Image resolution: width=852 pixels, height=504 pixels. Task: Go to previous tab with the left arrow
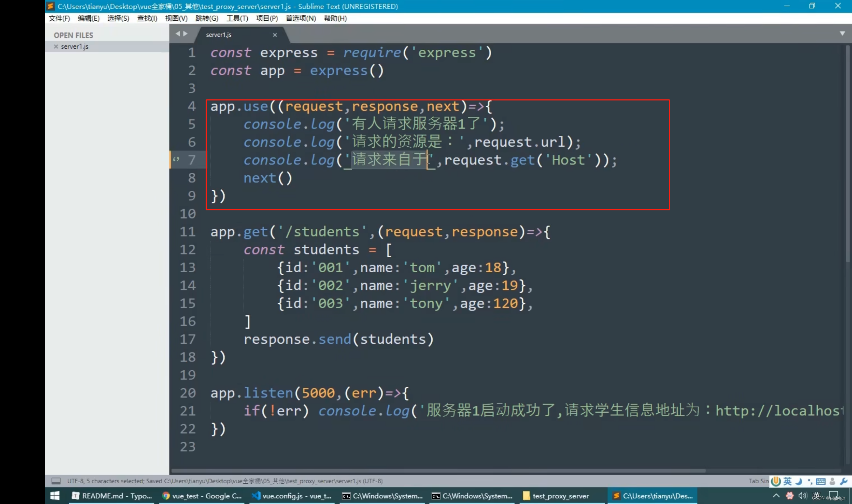178,34
